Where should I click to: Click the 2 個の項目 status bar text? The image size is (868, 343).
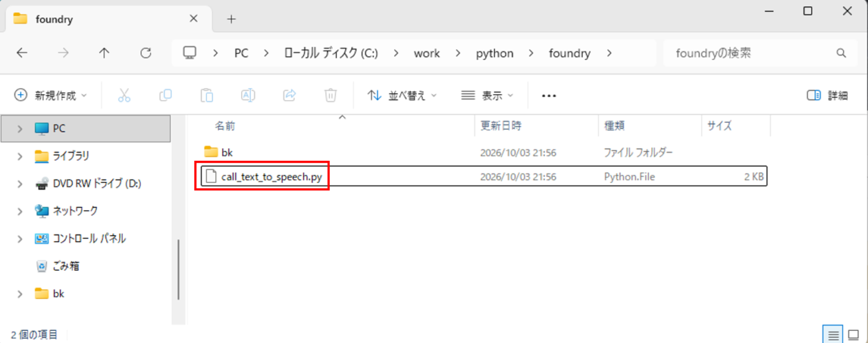[x=35, y=334]
